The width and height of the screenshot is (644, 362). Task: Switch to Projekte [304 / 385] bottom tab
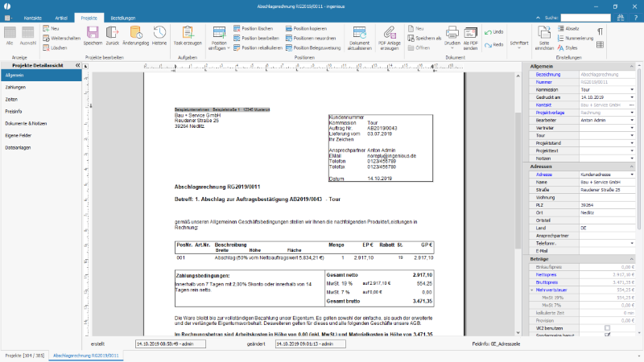24,356
